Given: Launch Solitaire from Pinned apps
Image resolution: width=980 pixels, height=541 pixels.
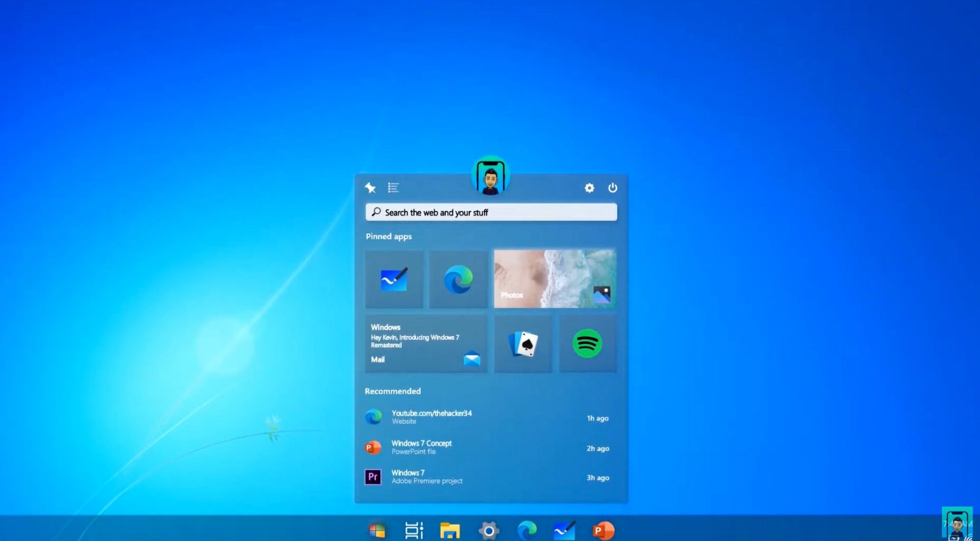Looking at the screenshot, I should pos(523,343).
